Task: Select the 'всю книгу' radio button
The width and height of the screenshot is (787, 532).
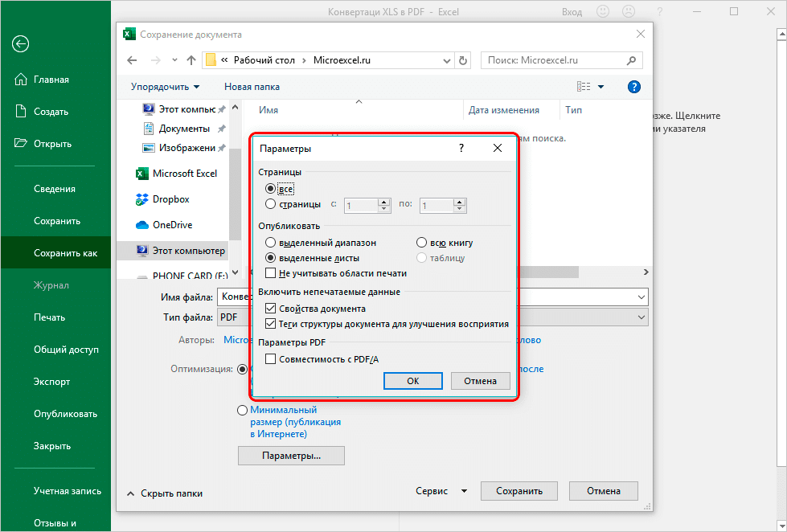Action: pyautogui.click(x=421, y=242)
